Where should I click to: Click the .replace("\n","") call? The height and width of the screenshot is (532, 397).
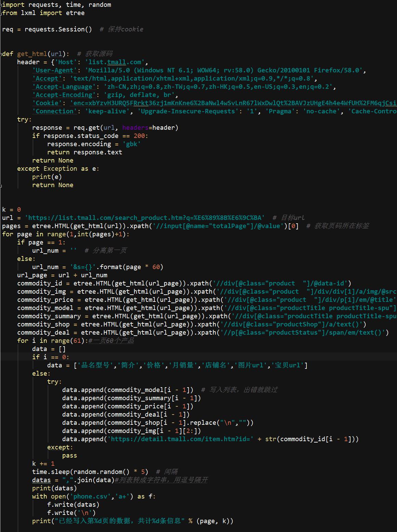[220, 423]
